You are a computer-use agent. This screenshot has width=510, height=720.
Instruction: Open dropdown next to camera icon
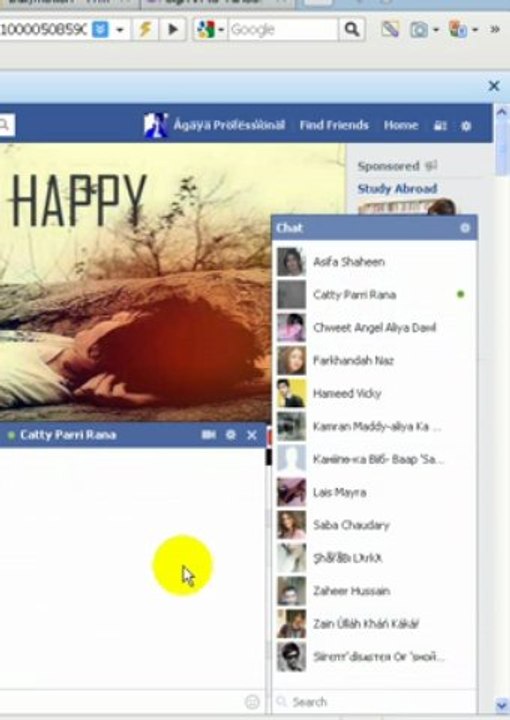tap(436, 30)
